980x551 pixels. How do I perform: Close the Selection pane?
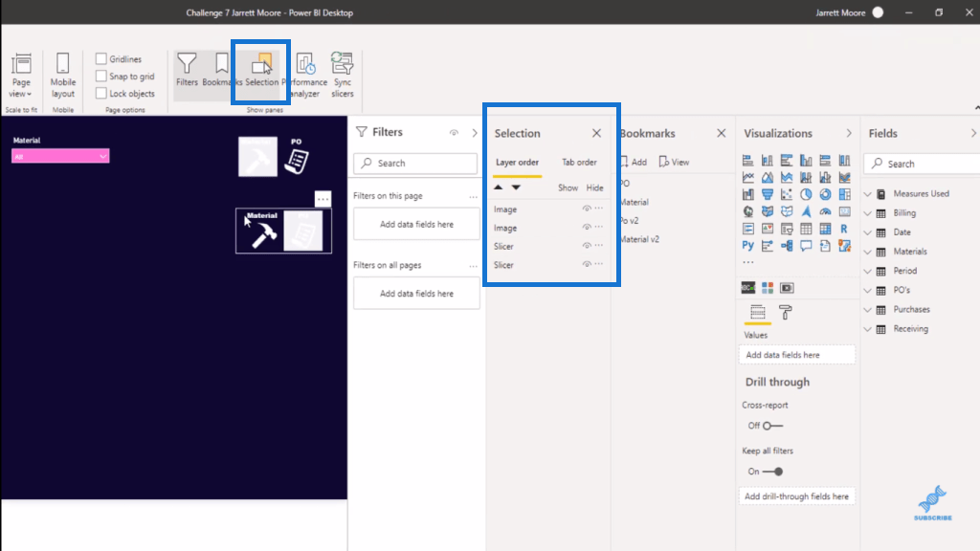pos(596,133)
